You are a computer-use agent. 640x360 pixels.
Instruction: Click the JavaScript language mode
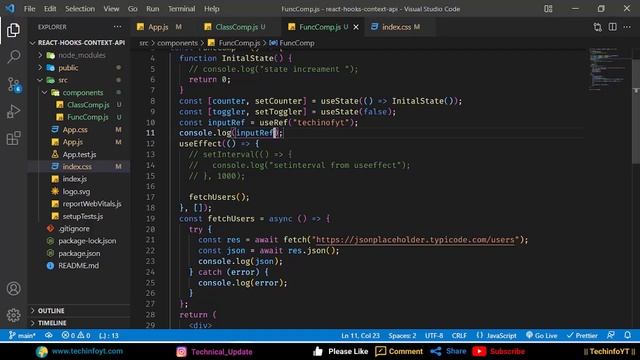[496, 336]
